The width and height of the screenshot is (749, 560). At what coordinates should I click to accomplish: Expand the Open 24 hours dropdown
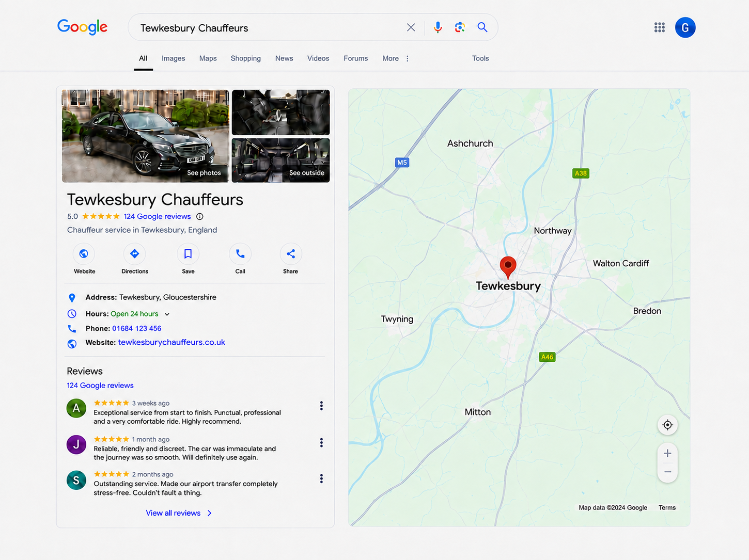tap(167, 314)
